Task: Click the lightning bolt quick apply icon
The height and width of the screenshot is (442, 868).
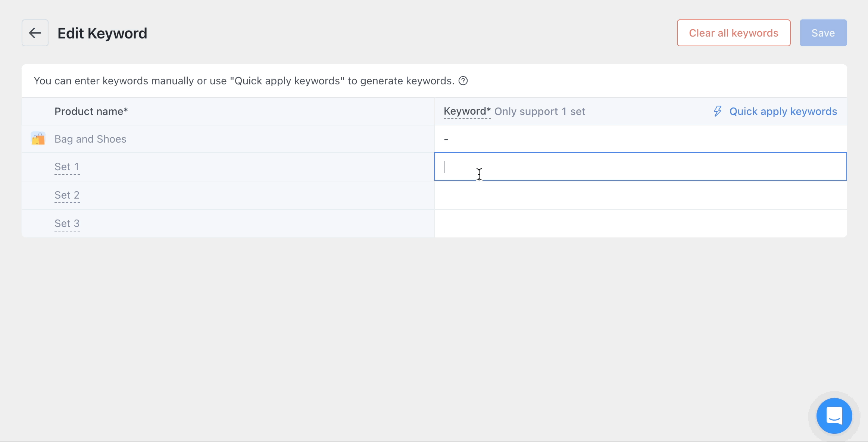Action: [x=718, y=111]
